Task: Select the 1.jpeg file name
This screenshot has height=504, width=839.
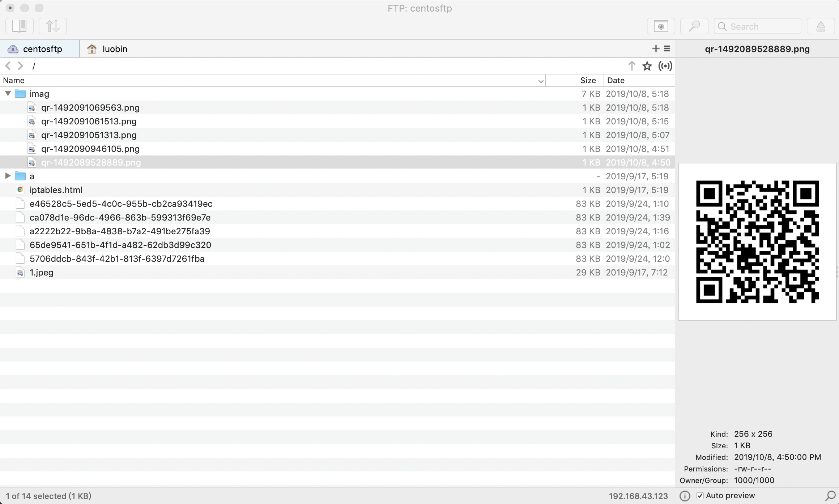Action: point(42,272)
